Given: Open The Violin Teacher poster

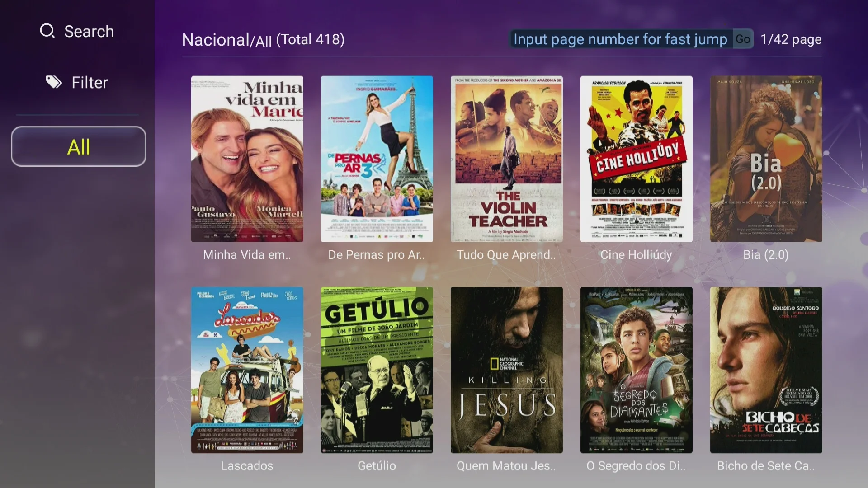Looking at the screenshot, I should pos(507,159).
